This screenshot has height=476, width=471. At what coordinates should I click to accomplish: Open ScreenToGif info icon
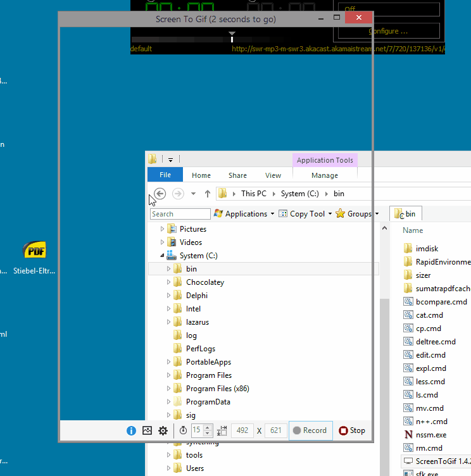point(131,430)
